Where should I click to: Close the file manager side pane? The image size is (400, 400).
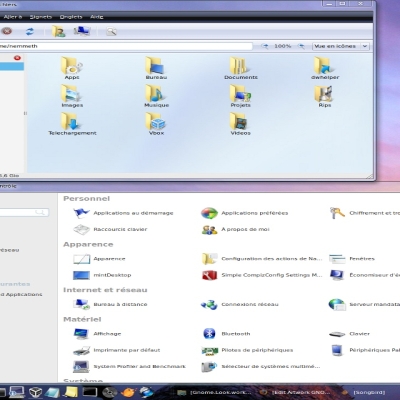point(17,58)
